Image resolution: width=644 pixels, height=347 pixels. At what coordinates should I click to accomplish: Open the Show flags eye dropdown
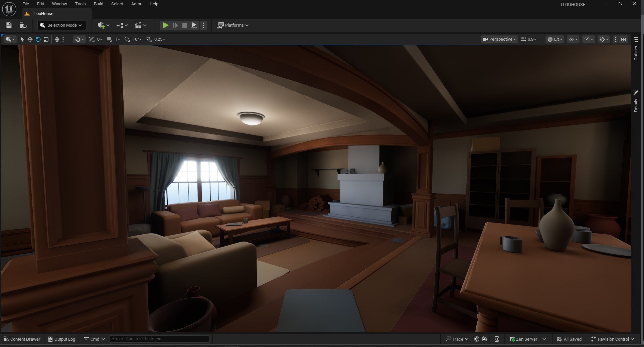[573, 39]
